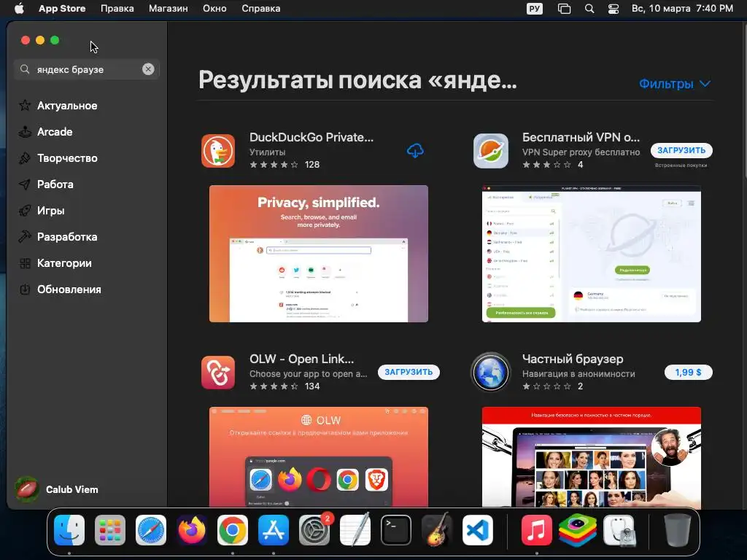Click the Calub Viem account avatar
This screenshot has width=747, height=560.
point(27,489)
